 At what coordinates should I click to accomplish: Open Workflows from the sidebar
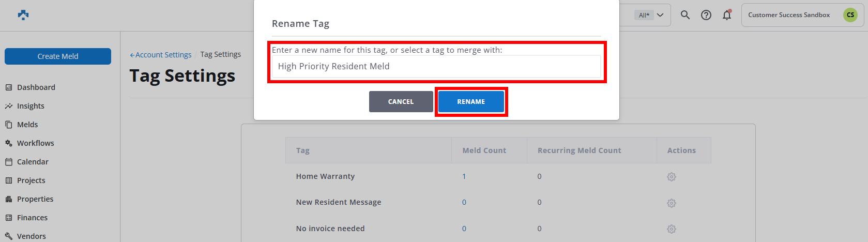tap(35, 143)
